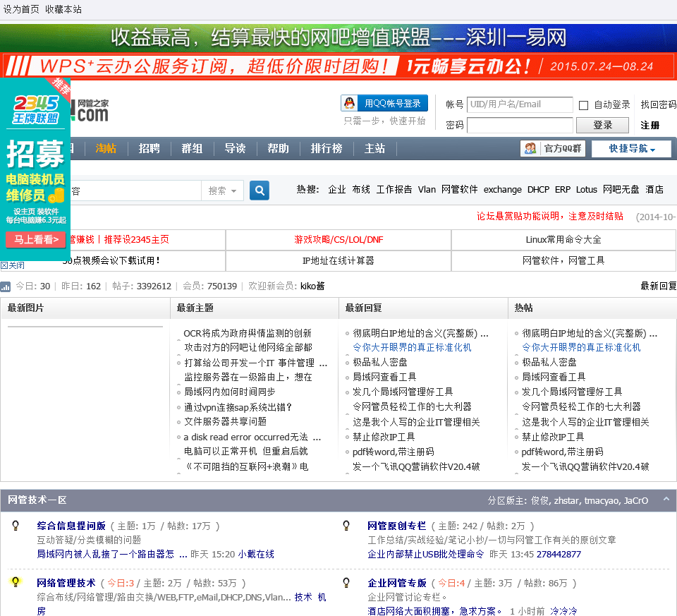The height and width of the screenshot is (616, 677).
Task: Open 极品私人密盘 under 热帖
Action: (549, 363)
